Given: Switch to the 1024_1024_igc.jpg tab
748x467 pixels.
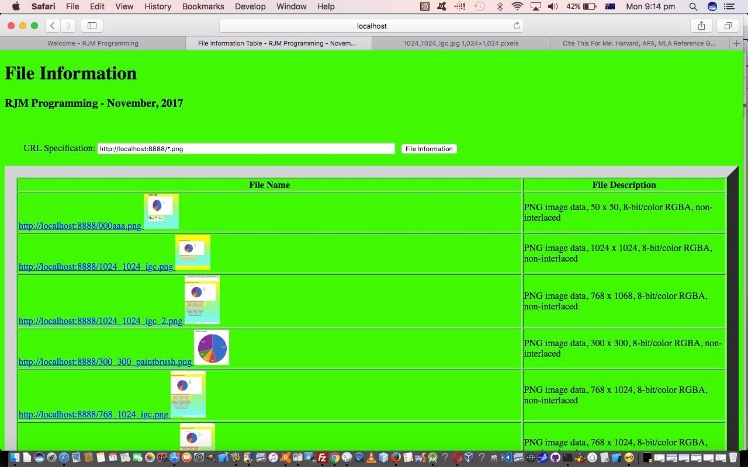Looking at the screenshot, I should pos(461,44).
